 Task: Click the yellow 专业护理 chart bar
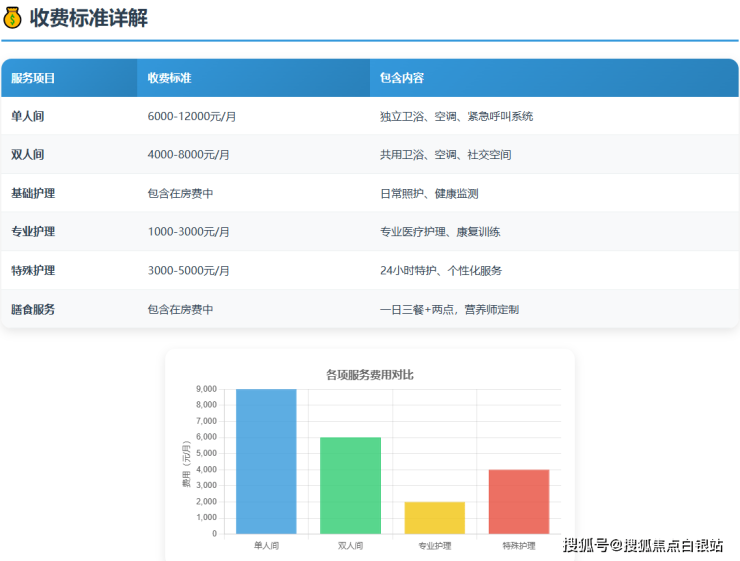point(434,518)
